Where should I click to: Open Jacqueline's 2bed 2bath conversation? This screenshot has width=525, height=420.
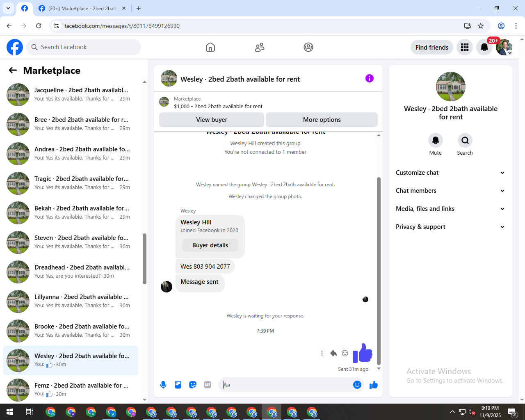pyautogui.click(x=71, y=94)
